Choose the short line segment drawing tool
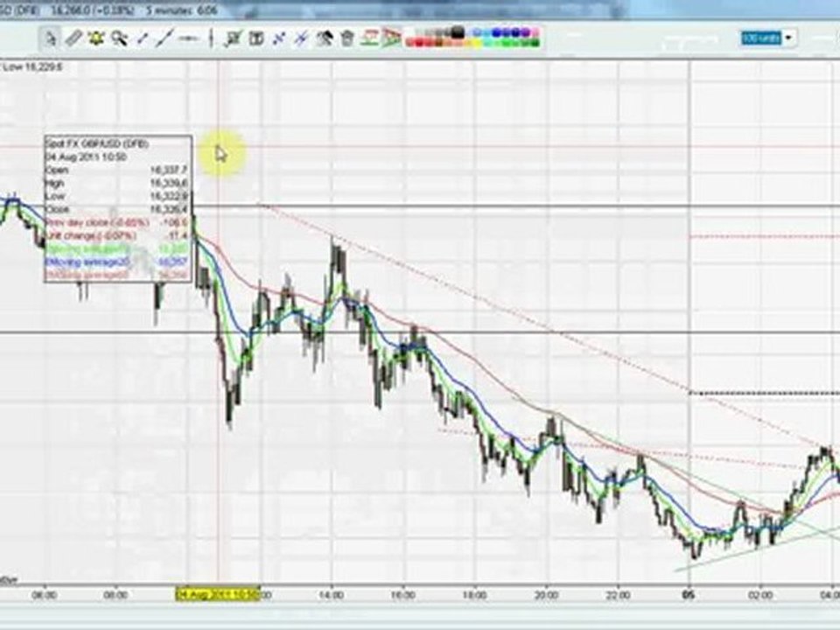Image resolution: width=840 pixels, height=630 pixels. pyautogui.click(x=143, y=38)
